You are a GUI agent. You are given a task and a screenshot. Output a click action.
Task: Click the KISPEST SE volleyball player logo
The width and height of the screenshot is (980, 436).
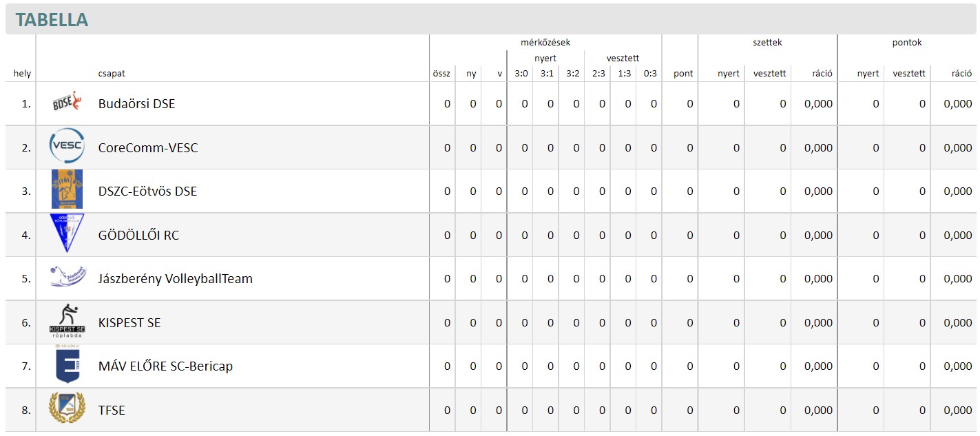pos(67,322)
